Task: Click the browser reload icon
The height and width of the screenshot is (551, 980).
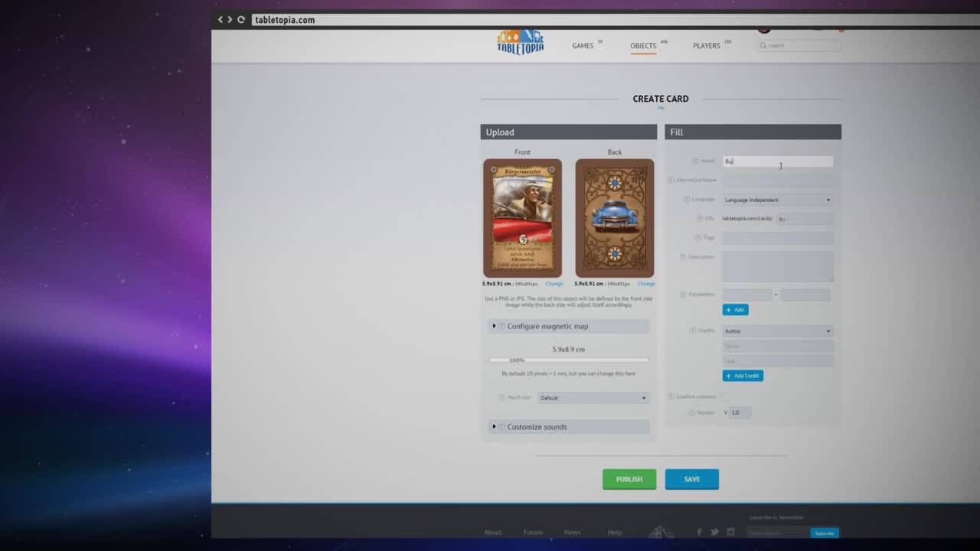Action: point(241,20)
